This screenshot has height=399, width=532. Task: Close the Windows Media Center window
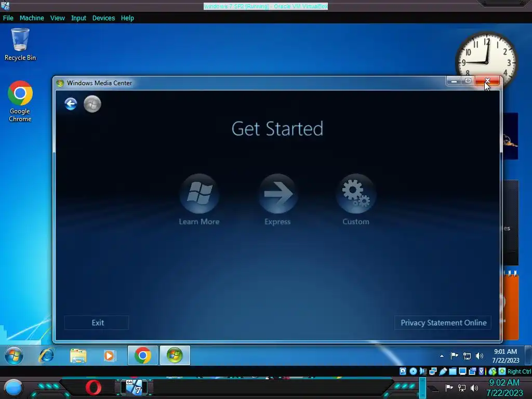click(487, 81)
